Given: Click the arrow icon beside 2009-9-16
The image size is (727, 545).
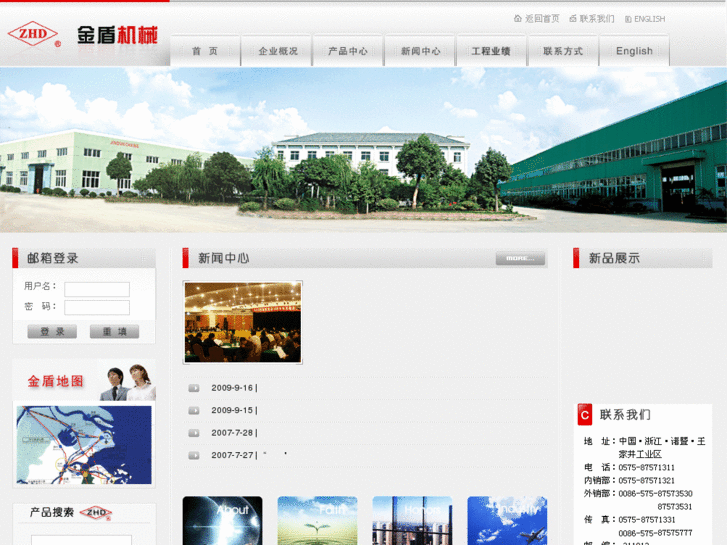Looking at the screenshot, I should click(x=194, y=388).
